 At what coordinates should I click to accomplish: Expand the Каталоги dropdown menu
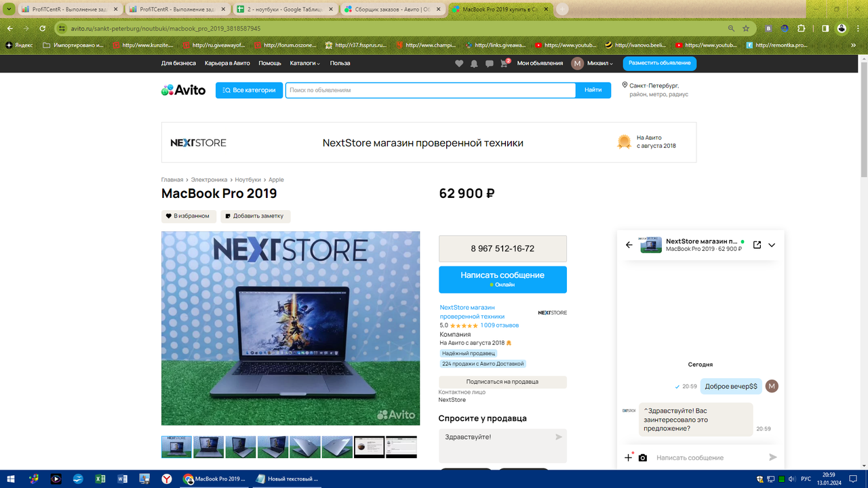pos(305,63)
